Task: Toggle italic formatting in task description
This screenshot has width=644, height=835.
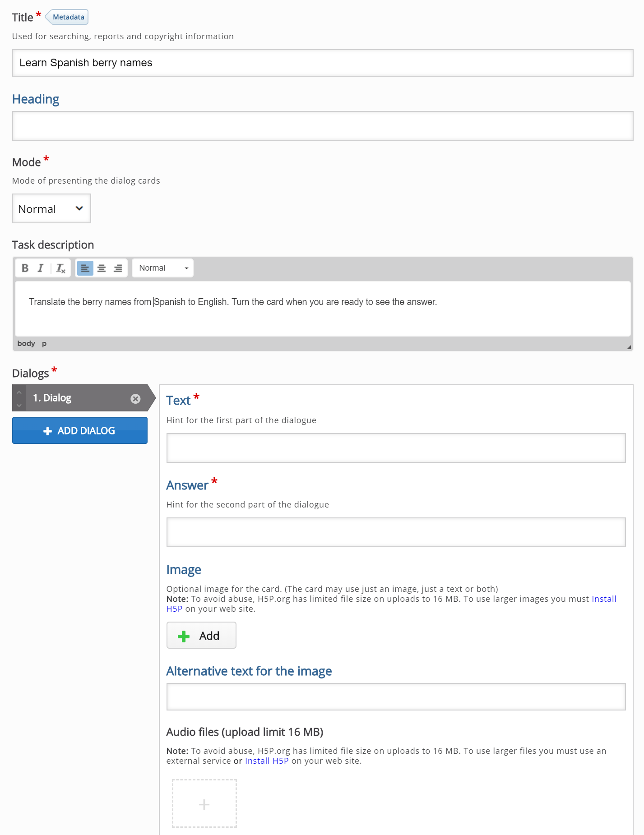Action: (41, 268)
